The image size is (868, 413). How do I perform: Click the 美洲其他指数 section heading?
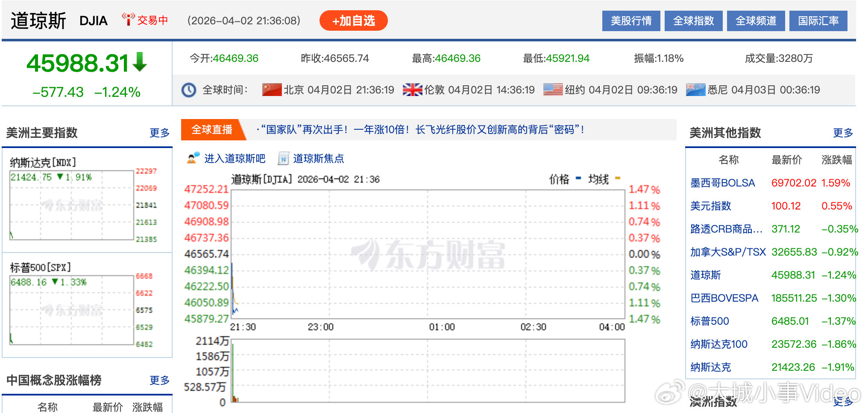(725, 133)
